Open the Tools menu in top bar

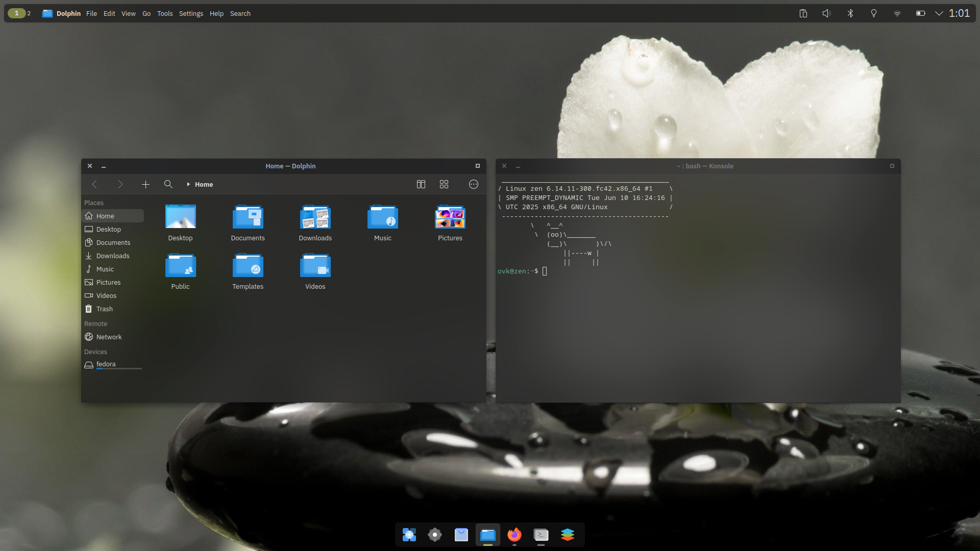[165, 13]
